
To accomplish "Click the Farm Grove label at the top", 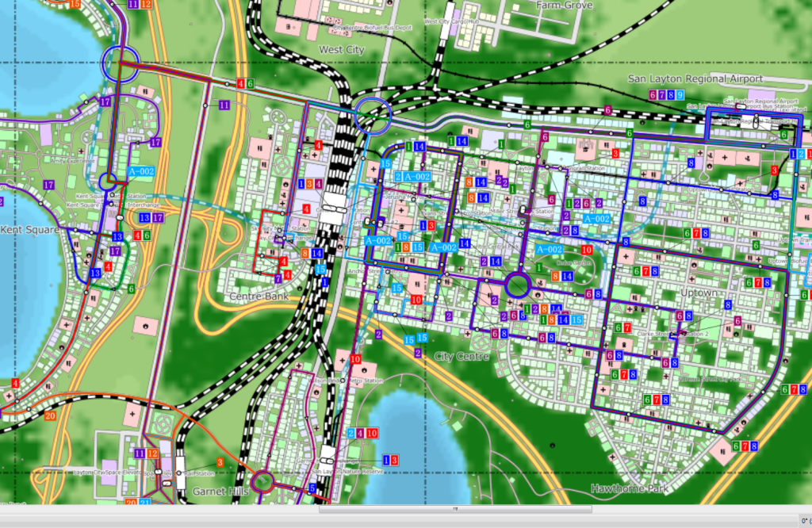I will (x=564, y=5).
